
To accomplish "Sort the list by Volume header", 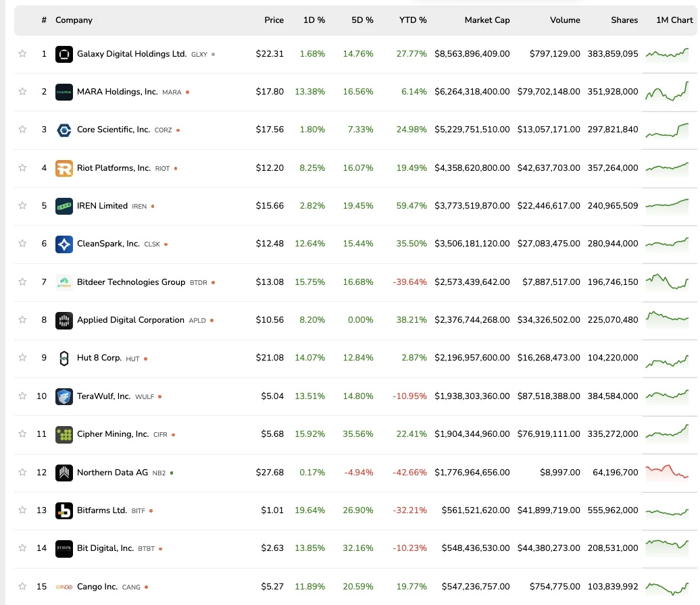I will click(x=564, y=20).
